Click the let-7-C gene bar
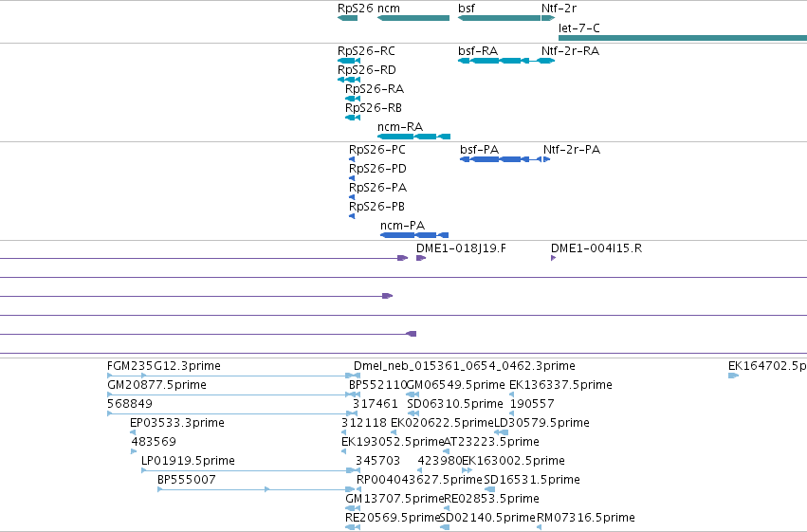The width and height of the screenshot is (807, 532). tap(683, 38)
